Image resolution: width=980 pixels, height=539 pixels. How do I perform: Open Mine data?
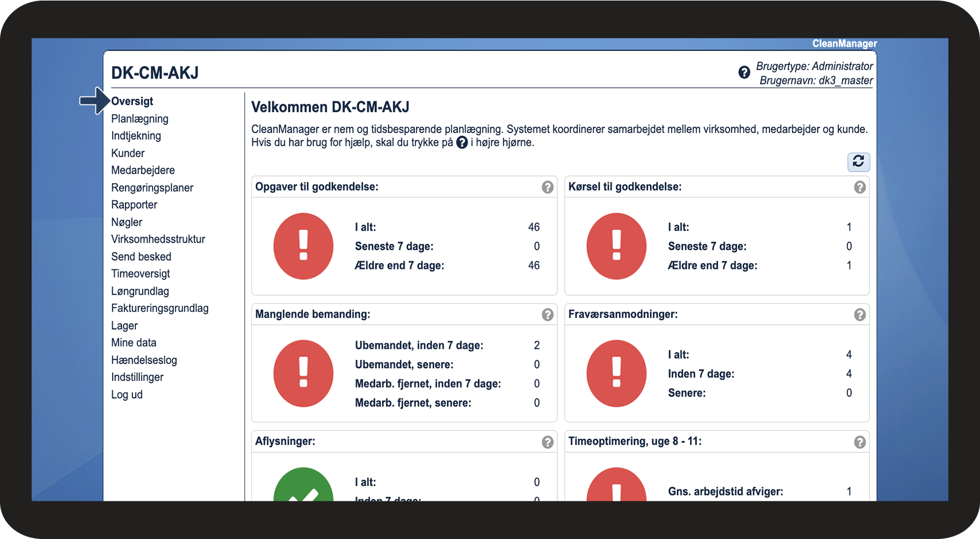coord(134,342)
